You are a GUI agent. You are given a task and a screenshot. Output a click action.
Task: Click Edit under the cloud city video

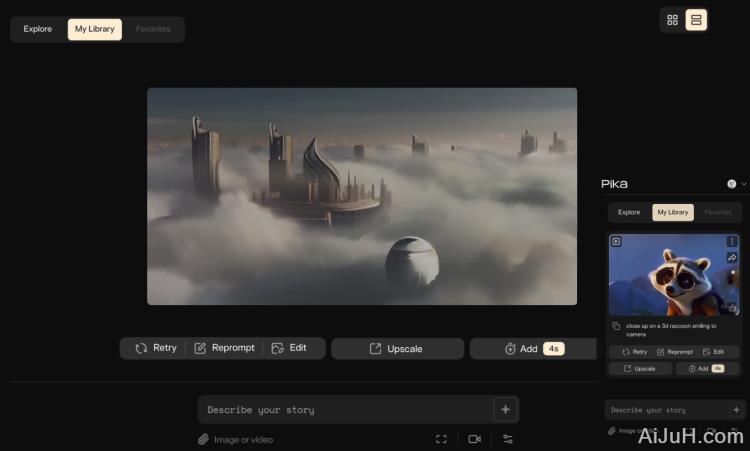(x=290, y=348)
